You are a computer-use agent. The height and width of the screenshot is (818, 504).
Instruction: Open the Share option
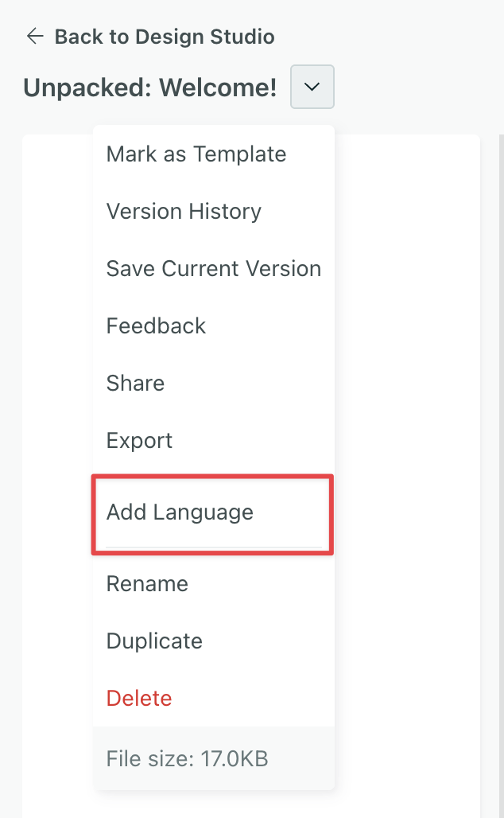pos(135,383)
